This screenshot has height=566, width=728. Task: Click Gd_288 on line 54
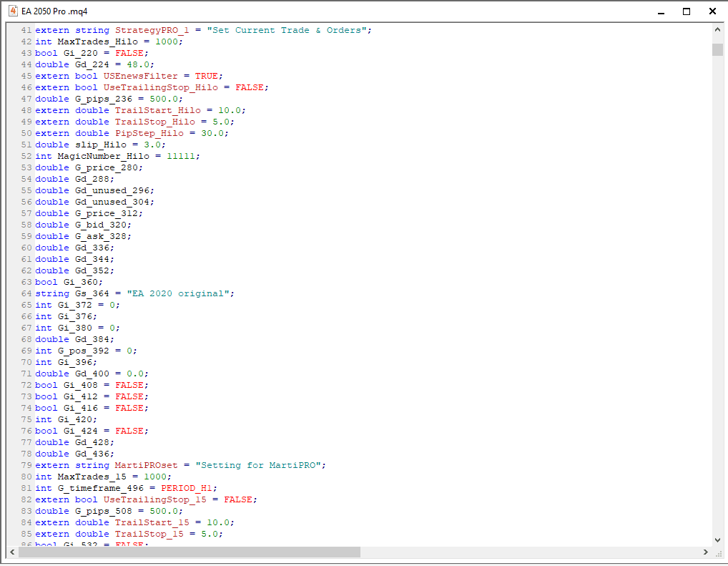pyautogui.click(x=92, y=180)
